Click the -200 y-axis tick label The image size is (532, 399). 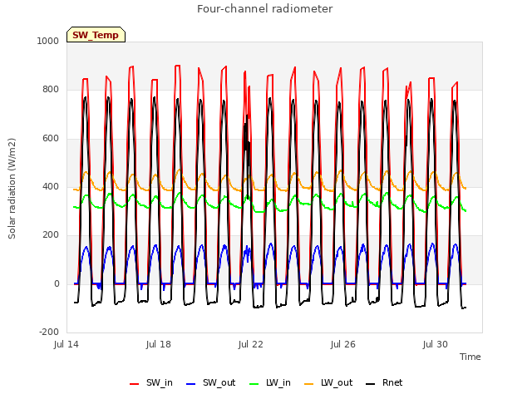(49, 332)
